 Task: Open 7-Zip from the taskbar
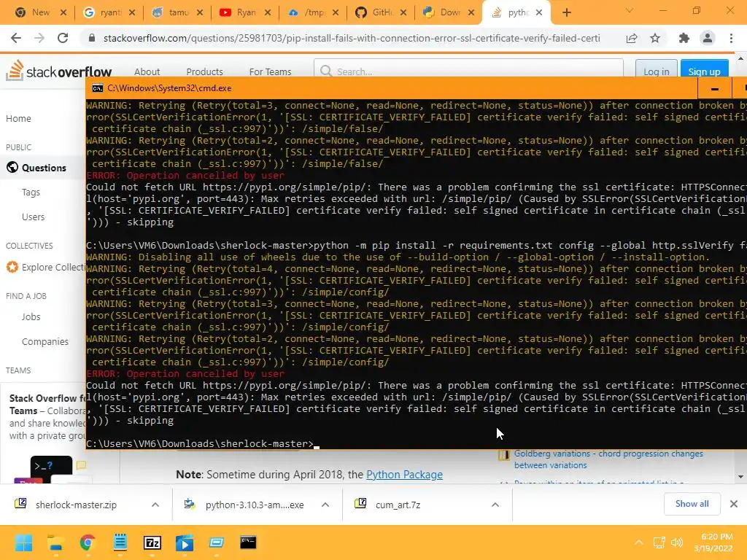click(x=152, y=542)
